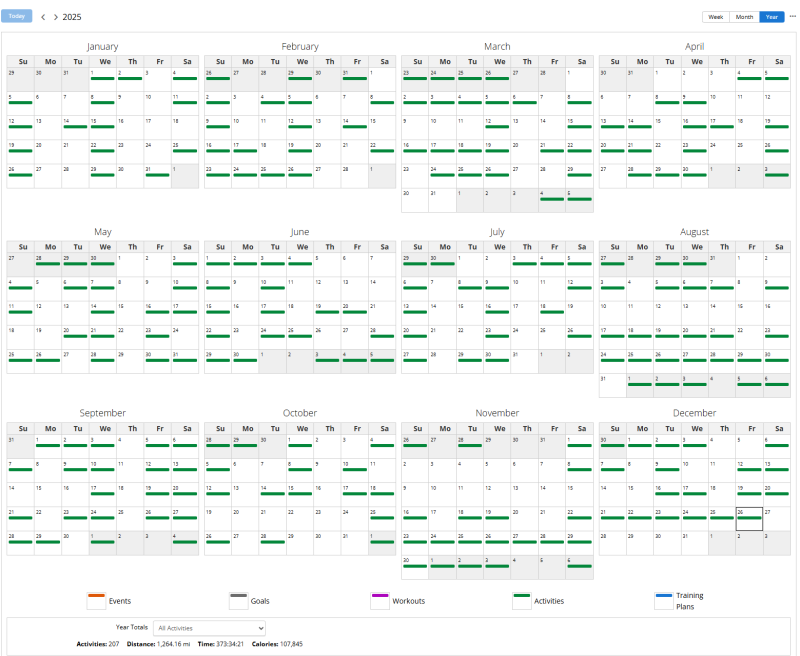Viewport: 800px width, 656px height.
Task: Go to the next year arrow
Action: coord(56,17)
